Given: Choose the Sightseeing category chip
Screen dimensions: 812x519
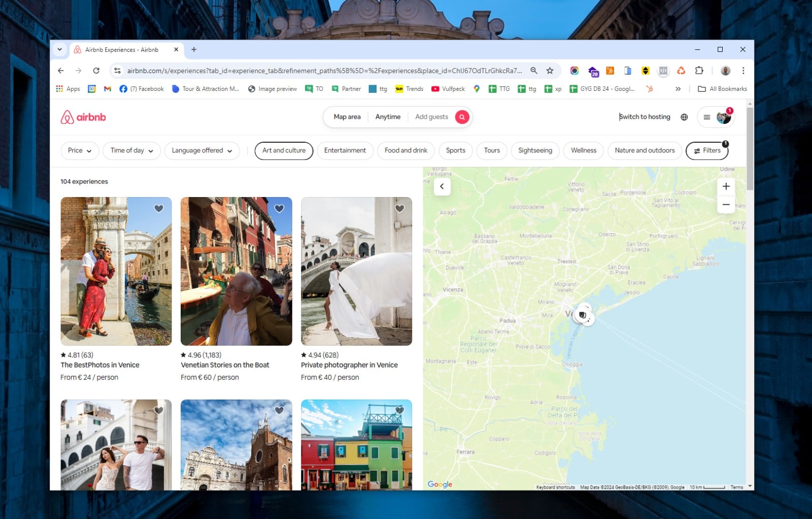Looking at the screenshot, I should [x=535, y=151].
